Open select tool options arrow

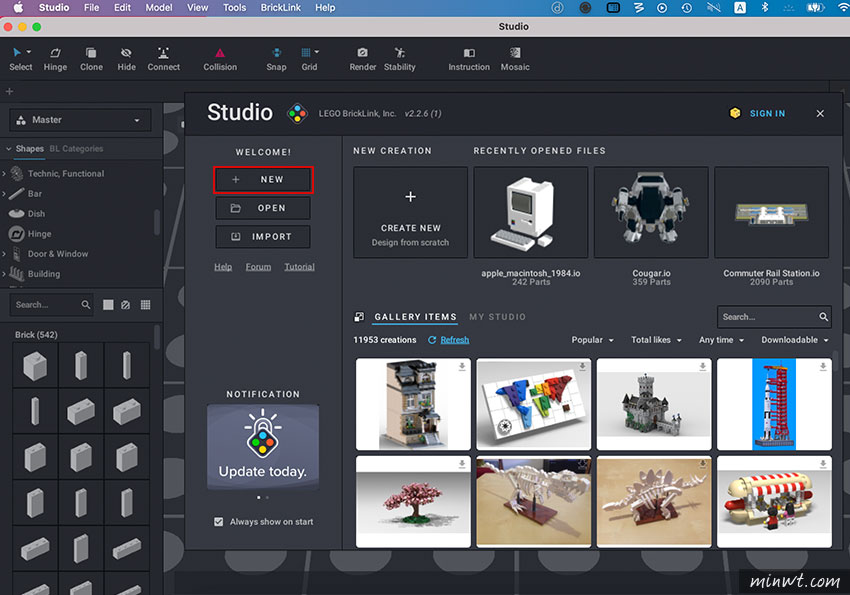pyautogui.click(x=29, y=52)
